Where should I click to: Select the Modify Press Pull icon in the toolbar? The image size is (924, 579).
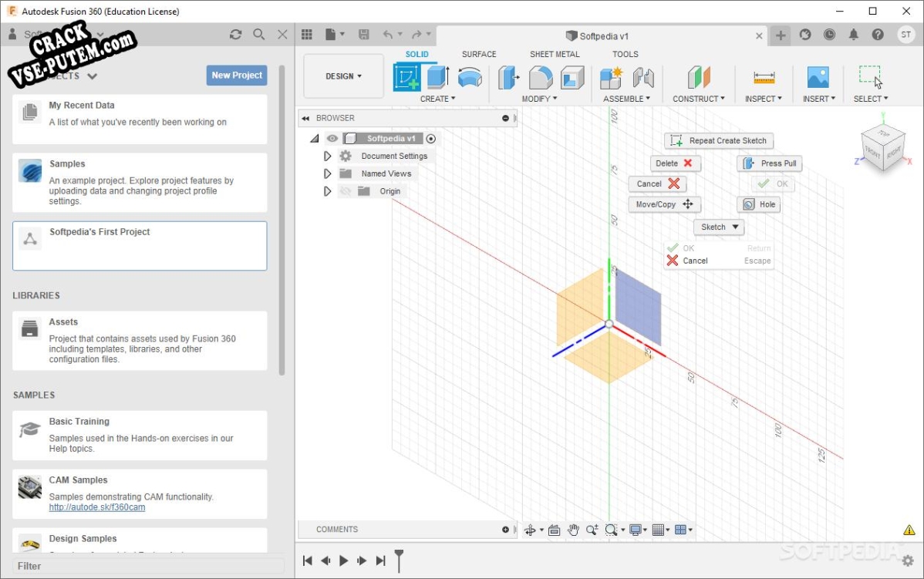click(x=508, y=77)
